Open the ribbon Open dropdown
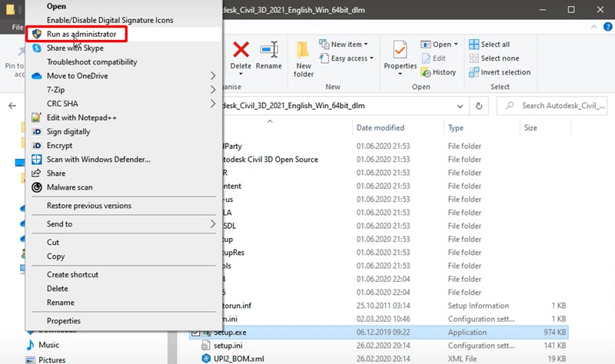Viewport: 615px width, 364px height. click(x=439, y=45)
